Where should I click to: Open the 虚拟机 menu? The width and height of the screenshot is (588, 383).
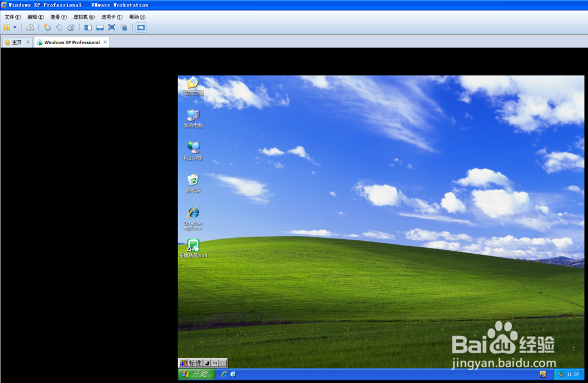pos(84,17)
